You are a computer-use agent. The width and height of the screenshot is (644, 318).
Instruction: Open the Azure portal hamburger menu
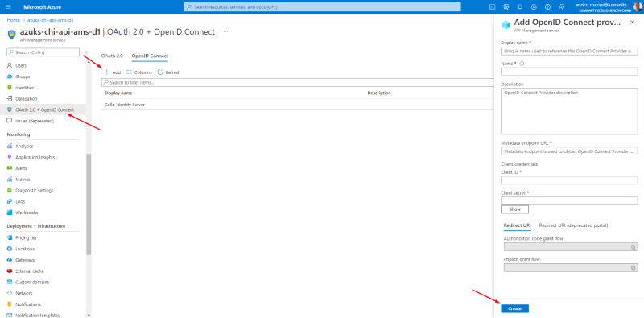tap(8, 7)
